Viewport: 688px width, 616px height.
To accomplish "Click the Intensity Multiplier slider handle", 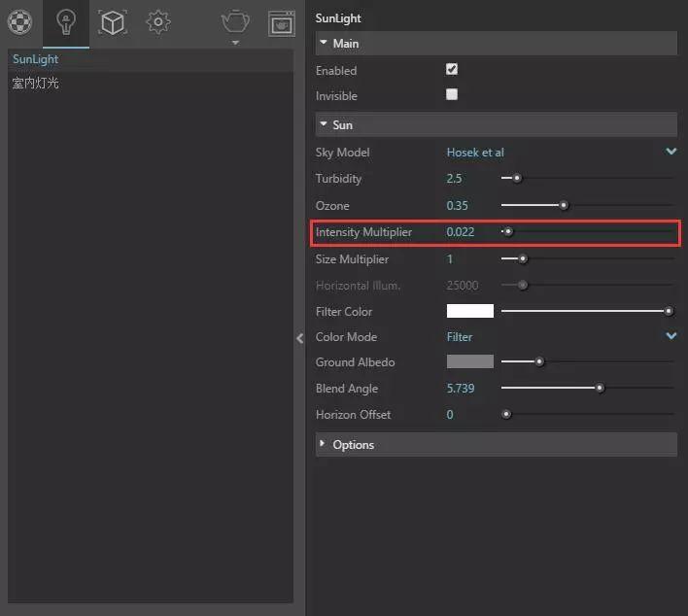I will click(x=507, y=231).
